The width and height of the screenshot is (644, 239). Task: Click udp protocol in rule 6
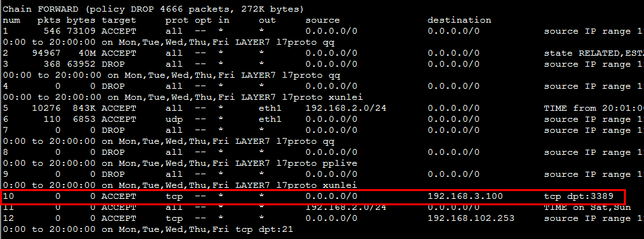tap(174, 119)
